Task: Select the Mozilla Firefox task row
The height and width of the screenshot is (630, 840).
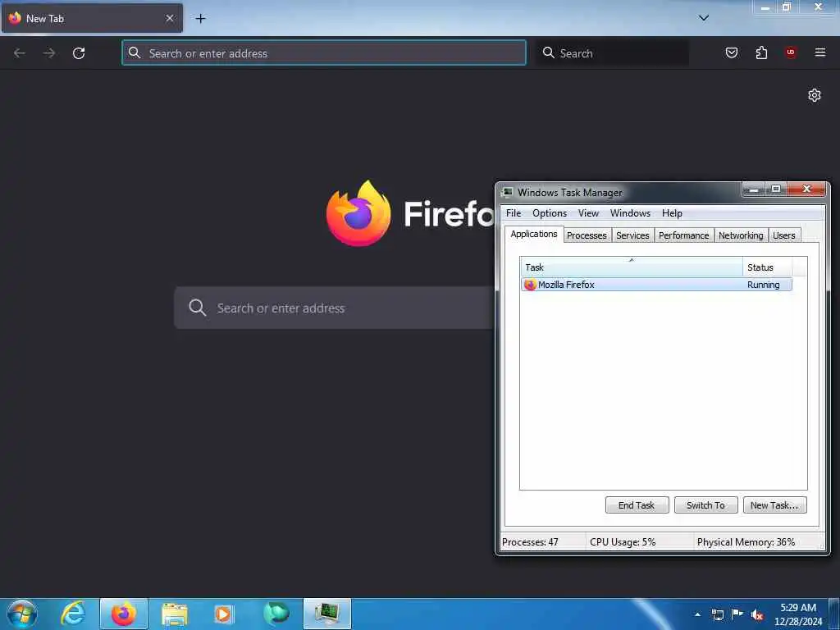Action: point(656,285)
